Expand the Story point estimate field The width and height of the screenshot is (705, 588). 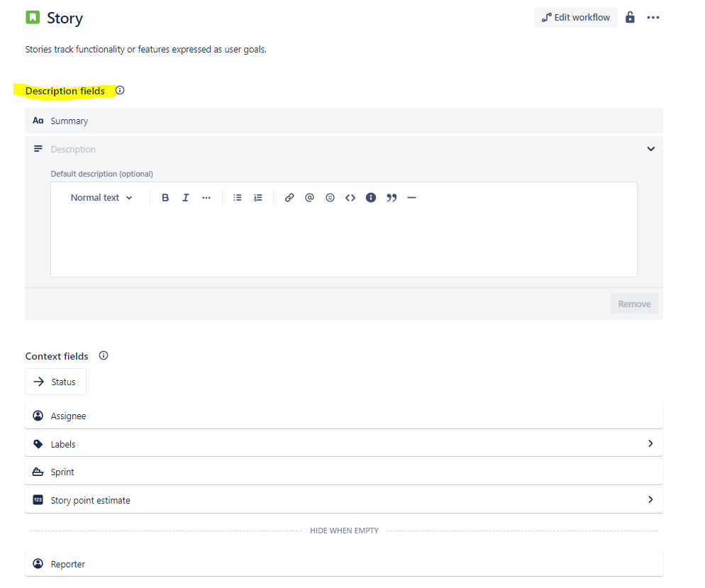point(650,499)
